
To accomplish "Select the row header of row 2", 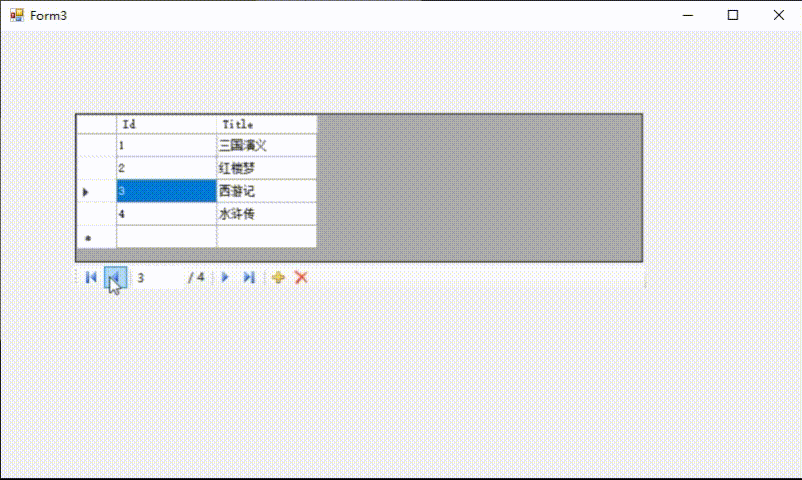I will click(97, 168).
